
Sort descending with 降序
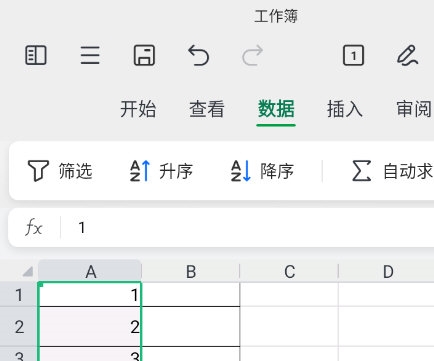(262, 171)
